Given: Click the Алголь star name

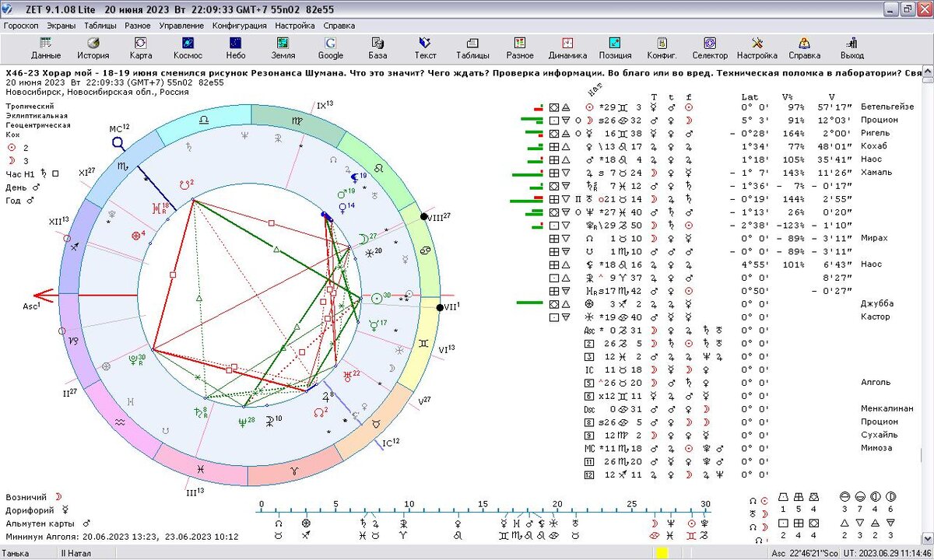Looking at the screenshot, I should coord(876,382).
